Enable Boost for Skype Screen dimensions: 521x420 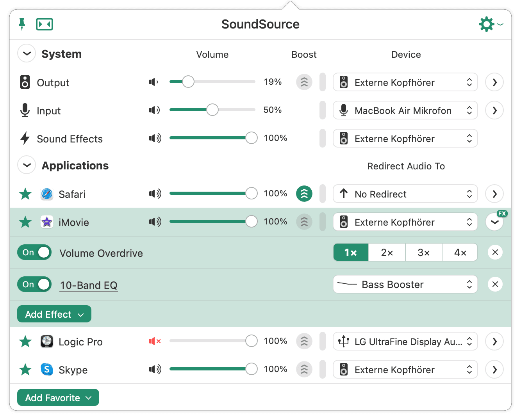point(304,369)
